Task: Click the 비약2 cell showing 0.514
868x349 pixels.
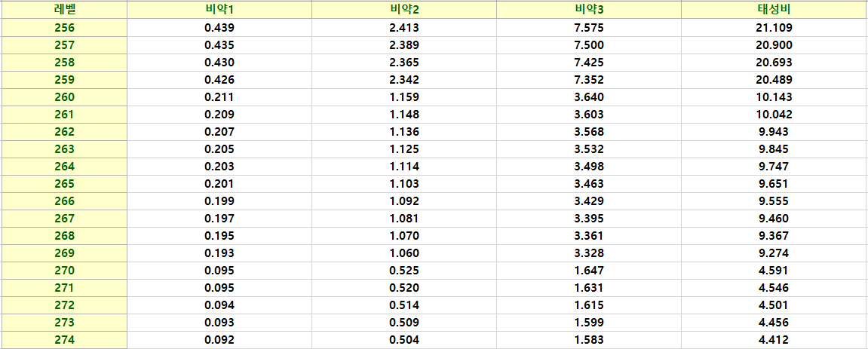Action: point(403,305)
